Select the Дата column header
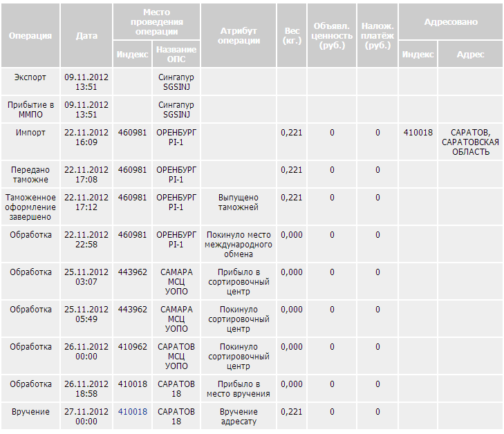Viewport: 504px width, 434px height. pos(86,36)
